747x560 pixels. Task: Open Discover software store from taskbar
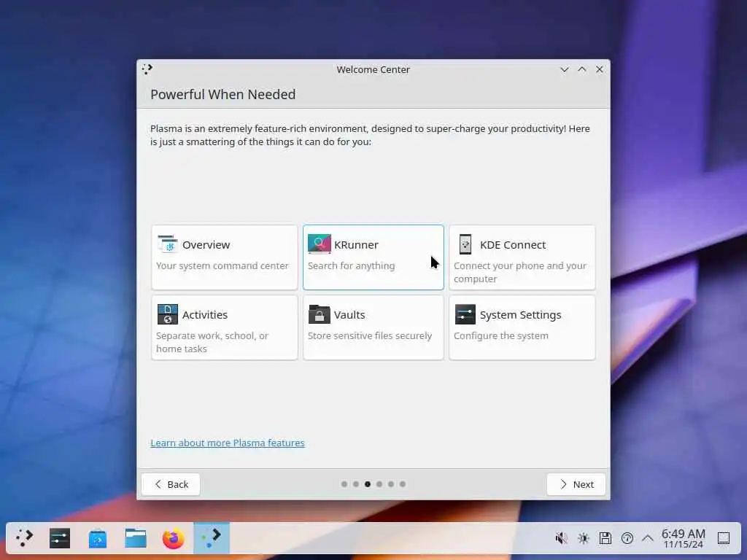click(98, 538)
